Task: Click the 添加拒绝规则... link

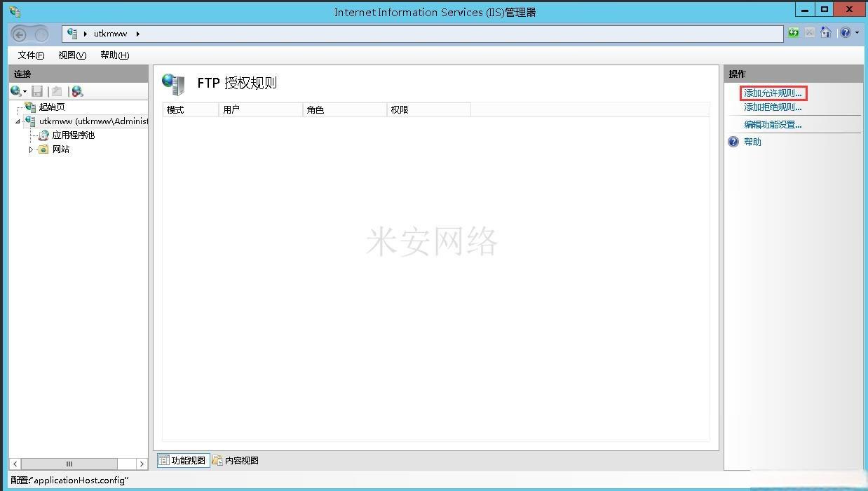Action: click(x=773, y=107)
